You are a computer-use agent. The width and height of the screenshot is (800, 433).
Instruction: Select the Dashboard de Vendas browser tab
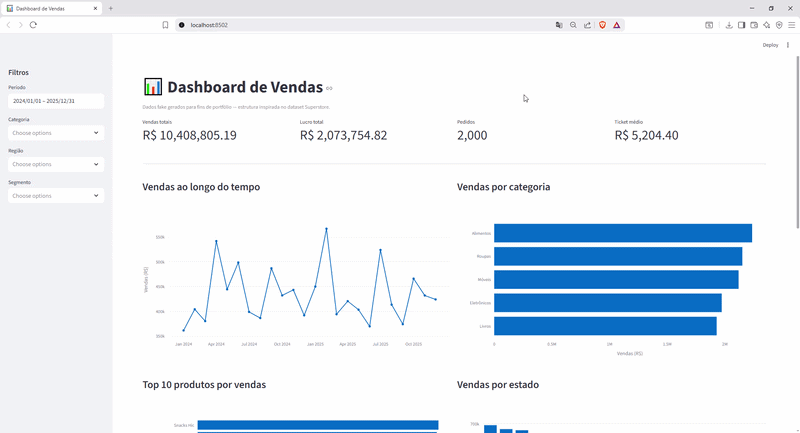point(51,9)
